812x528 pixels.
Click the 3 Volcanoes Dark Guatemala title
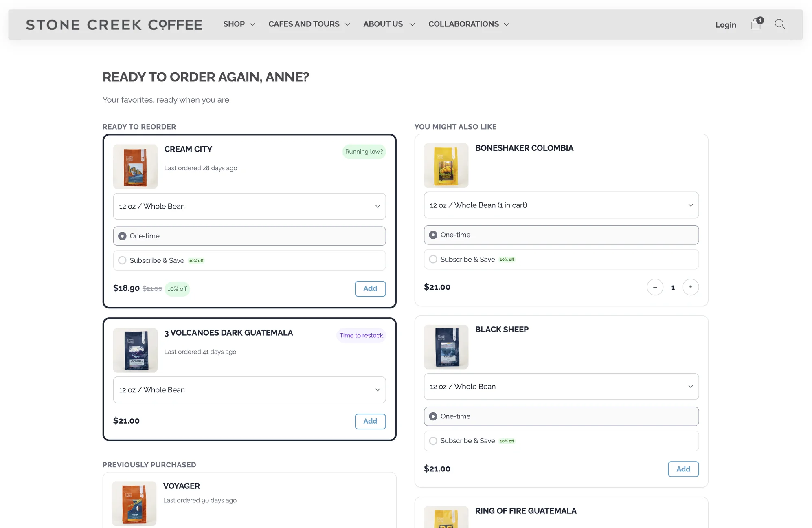228,333
